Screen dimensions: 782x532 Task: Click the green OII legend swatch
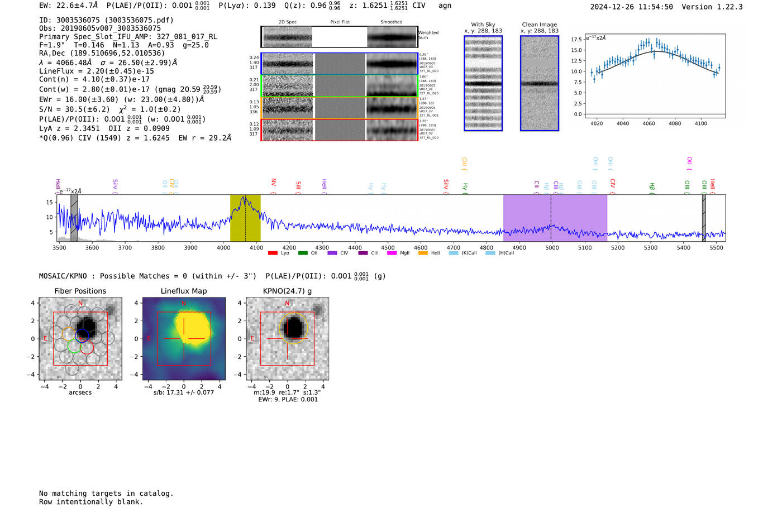303,253
